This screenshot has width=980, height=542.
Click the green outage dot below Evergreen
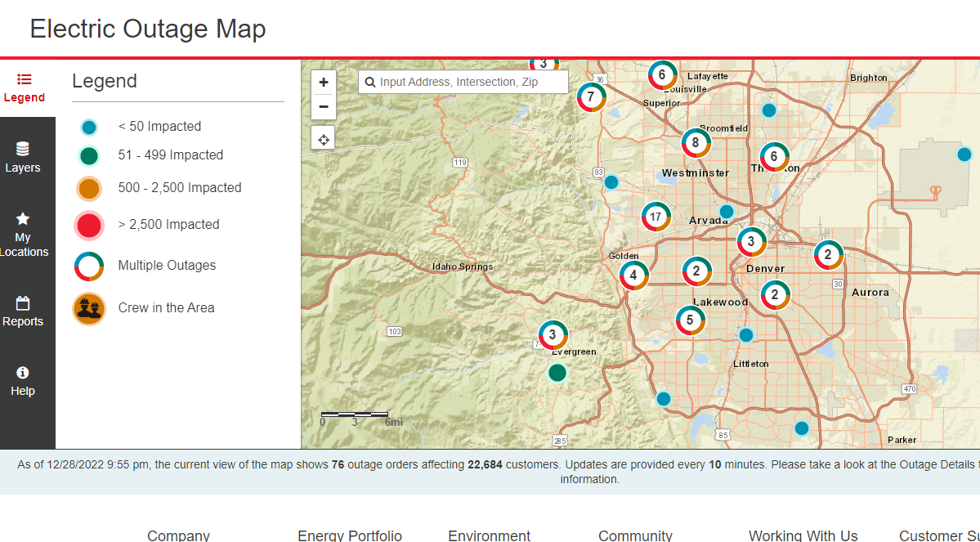click(557, 372)
